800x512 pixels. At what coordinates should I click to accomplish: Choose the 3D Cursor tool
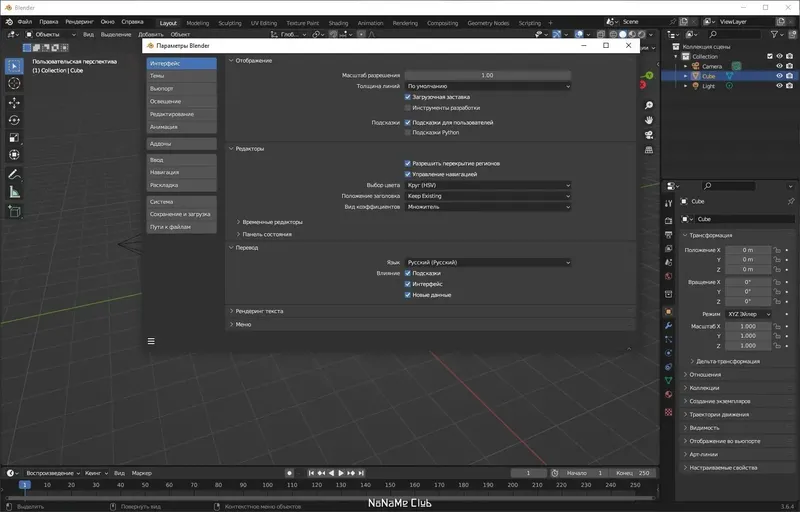14,83
